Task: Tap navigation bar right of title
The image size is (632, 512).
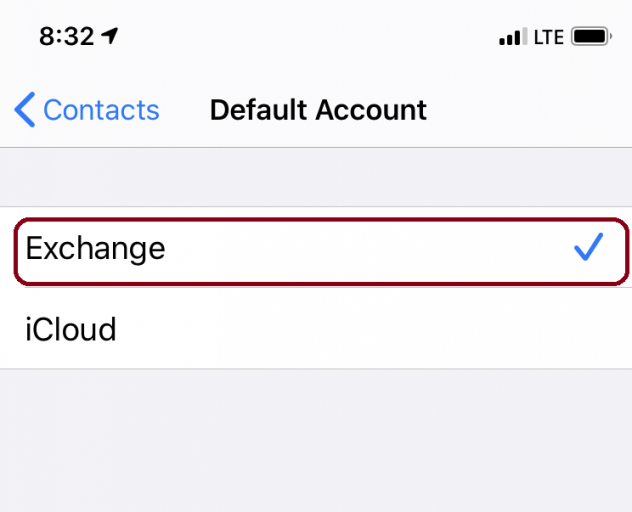Action: click(x=528, y=110)
